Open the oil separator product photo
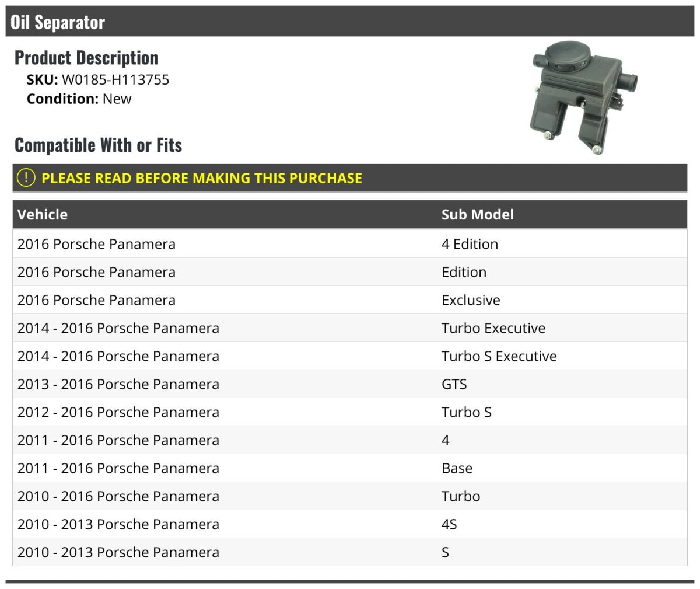The height and width of the screenshot is (589, 700). (584, 97)
